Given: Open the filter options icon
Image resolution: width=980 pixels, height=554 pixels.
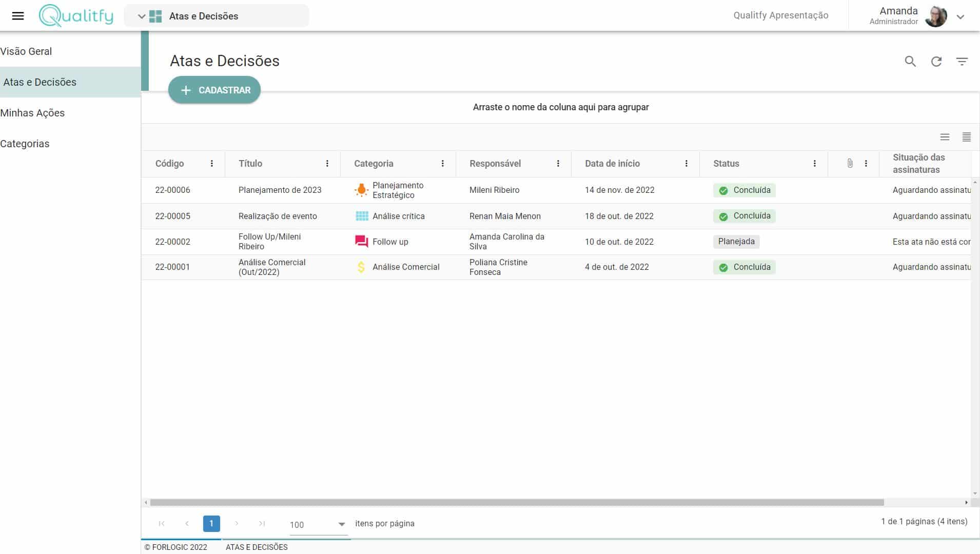Looking at the screenshot, I should 962,62.
